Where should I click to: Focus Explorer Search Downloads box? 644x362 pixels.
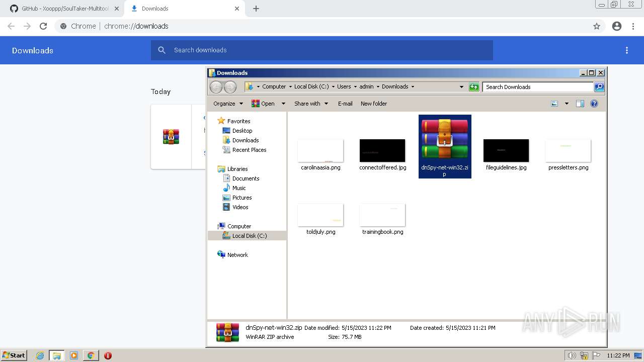click(x=538, y=87)
